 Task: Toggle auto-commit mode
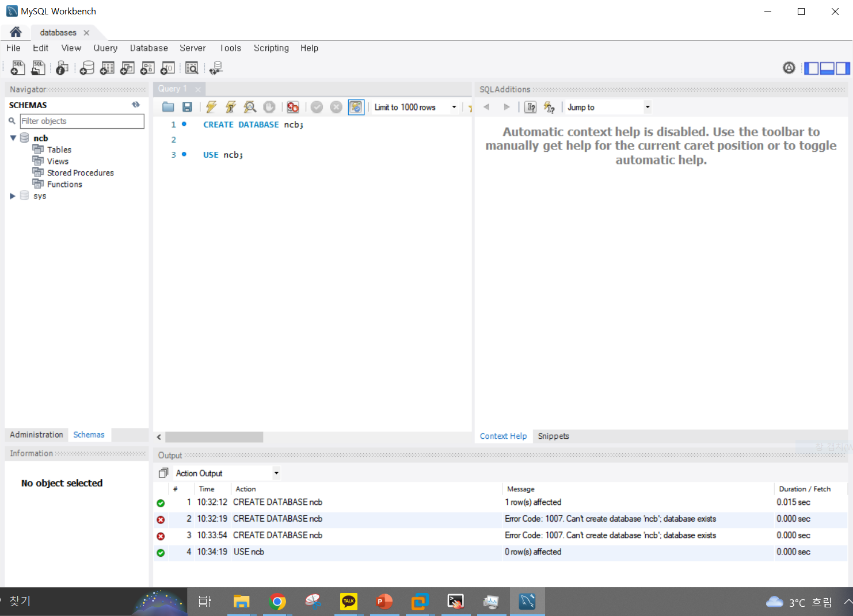point(356,107)
